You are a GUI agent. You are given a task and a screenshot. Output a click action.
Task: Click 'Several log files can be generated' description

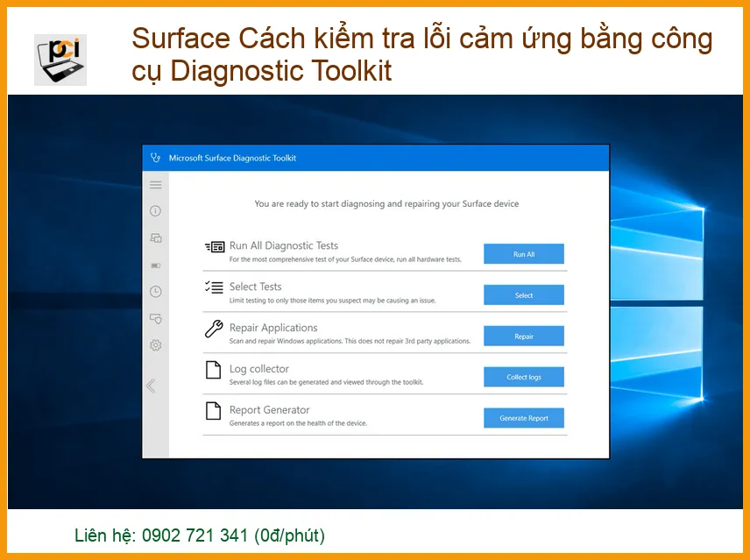[326, 382]
